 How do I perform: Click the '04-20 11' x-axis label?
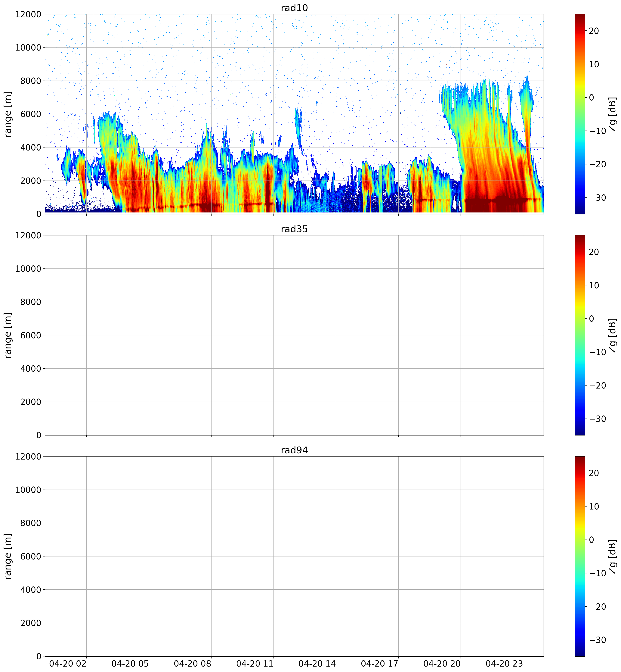[x=255, y=664]
